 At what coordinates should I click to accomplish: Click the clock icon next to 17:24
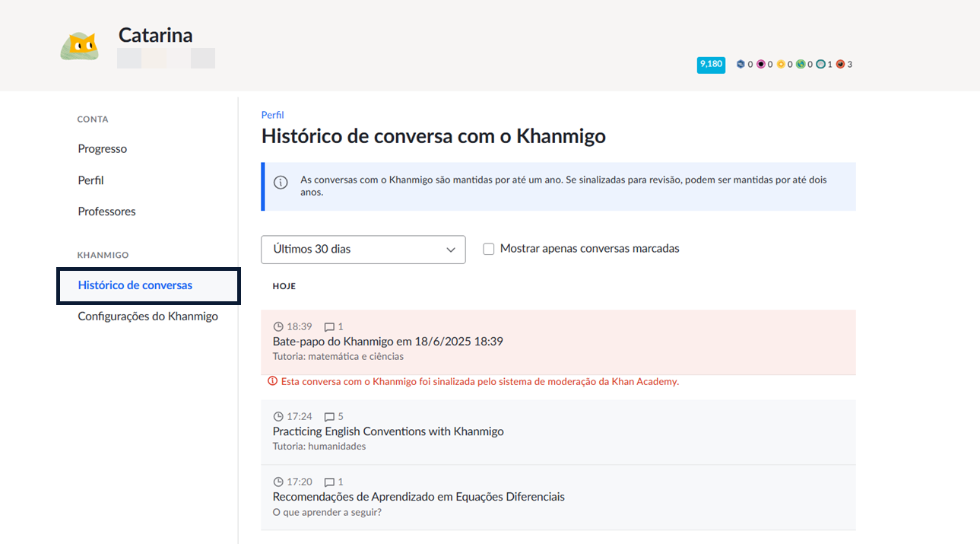coord(278,416)
